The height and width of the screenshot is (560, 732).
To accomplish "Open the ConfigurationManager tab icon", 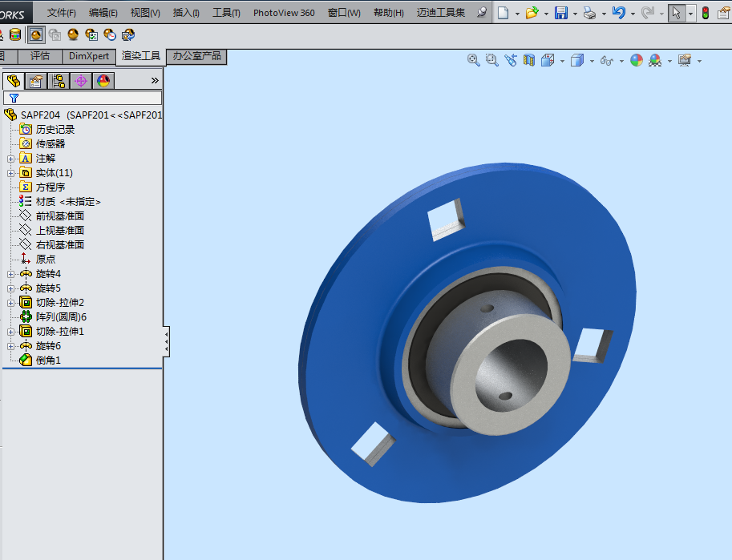I will click(x=59, y=81).
